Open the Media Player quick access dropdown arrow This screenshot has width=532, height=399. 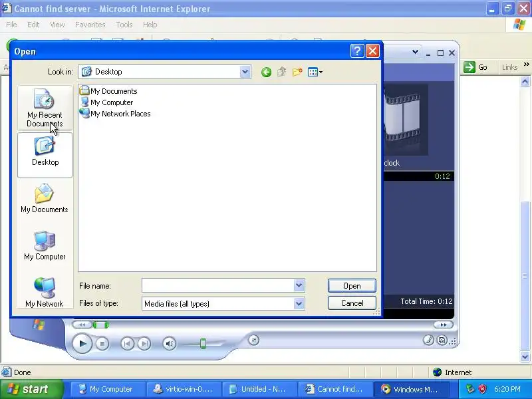(x=415, y=52)
